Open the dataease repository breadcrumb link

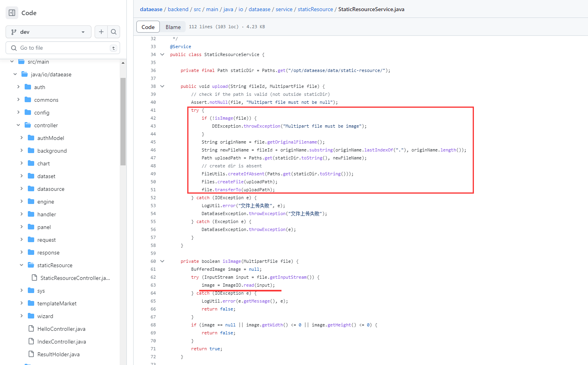tap(151, 9)
